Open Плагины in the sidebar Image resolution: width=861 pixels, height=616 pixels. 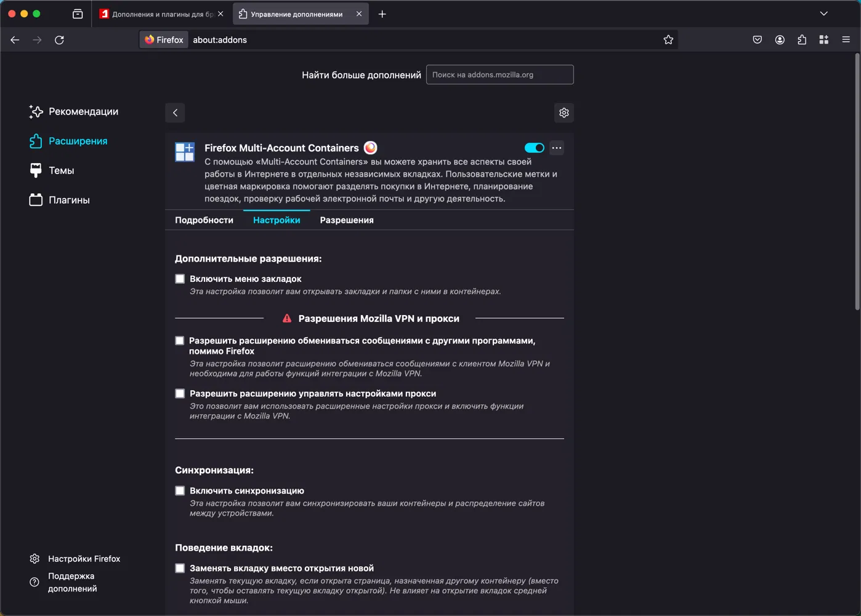[60, 200]
